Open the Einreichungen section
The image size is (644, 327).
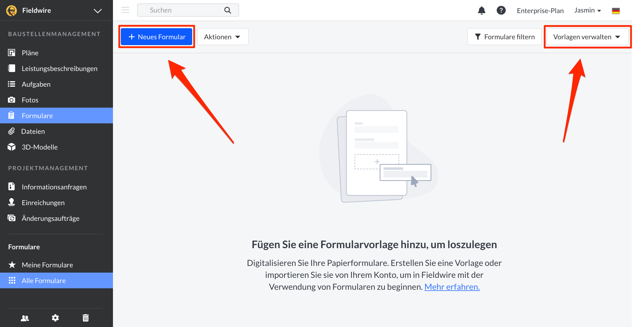(43, 202)
